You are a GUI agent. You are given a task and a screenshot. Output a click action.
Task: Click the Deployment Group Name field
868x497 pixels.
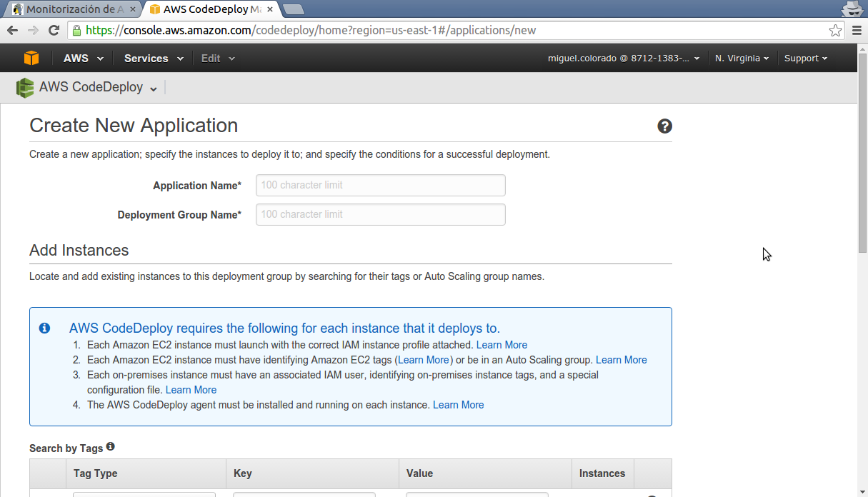coord(380,214)
